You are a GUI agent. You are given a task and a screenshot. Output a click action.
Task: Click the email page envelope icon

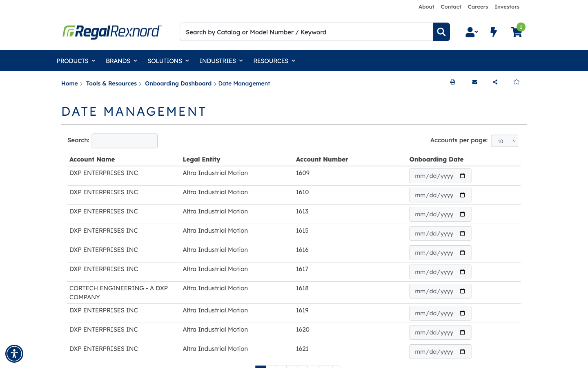[x=474, y=82]
